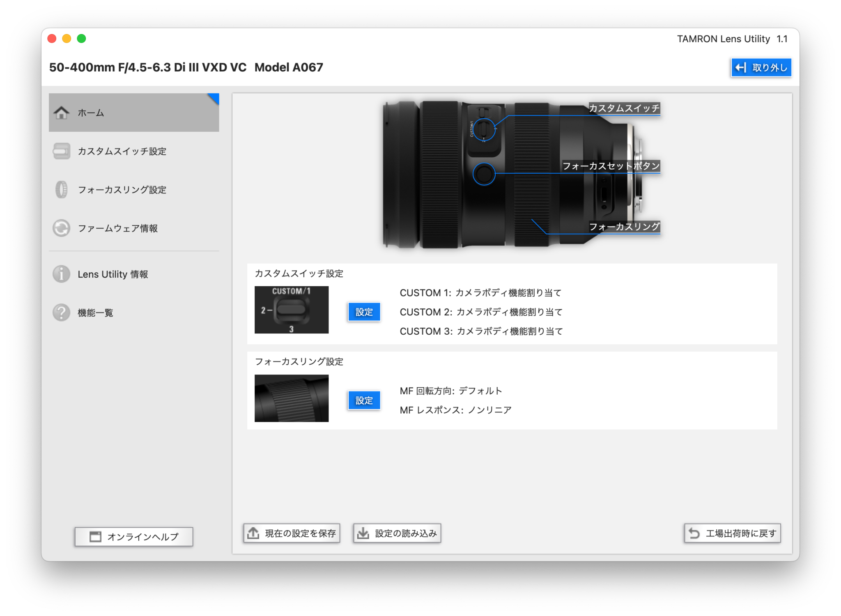Open the 機能一覧 page from the sidebar

(x=95, y=313)
